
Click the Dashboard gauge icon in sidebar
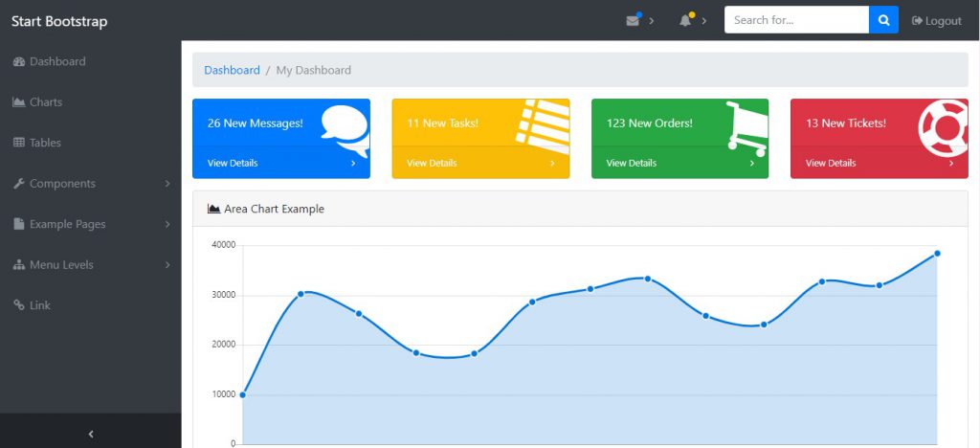coord(19,62)
